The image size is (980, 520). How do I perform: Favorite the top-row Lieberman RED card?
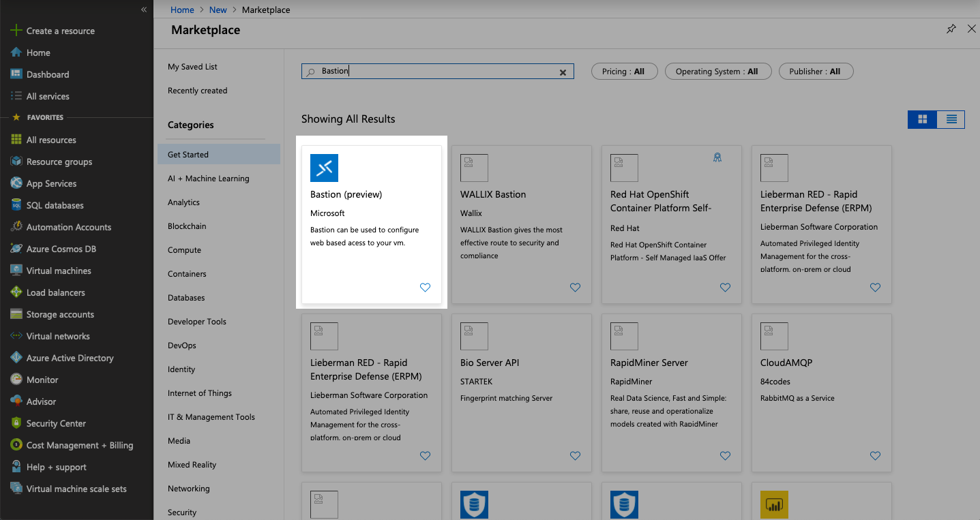[875, 288]
